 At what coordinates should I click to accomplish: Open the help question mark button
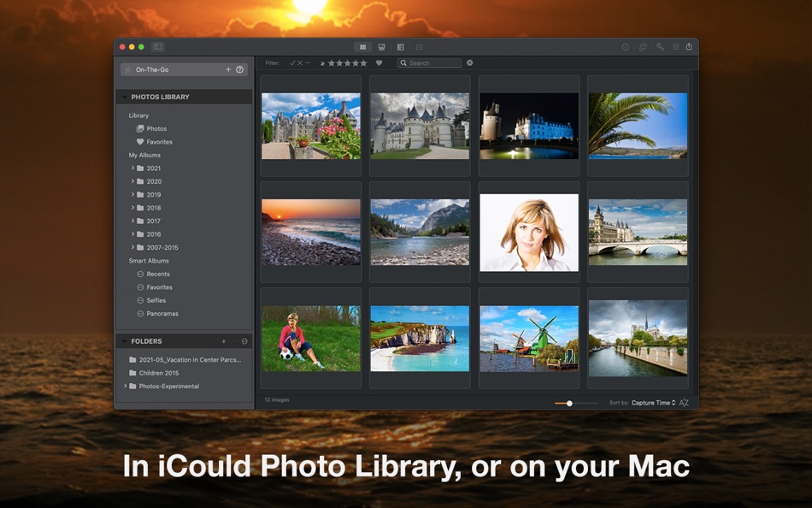[240, 69]
